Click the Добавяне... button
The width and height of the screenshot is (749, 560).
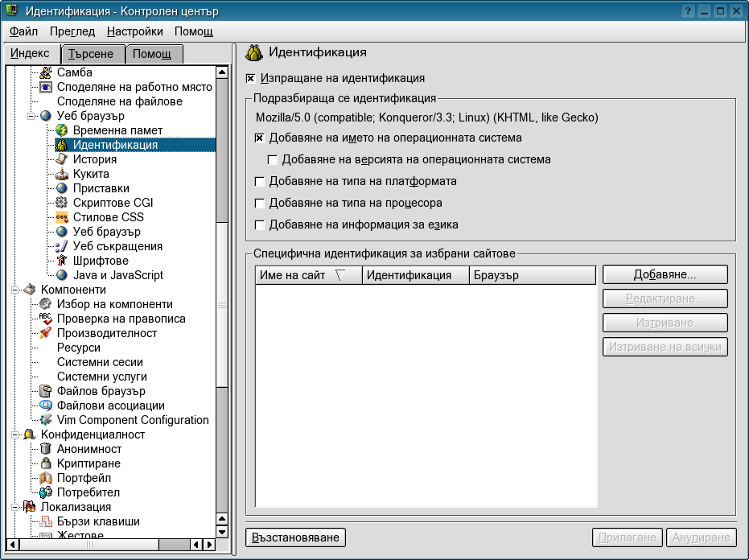coord(665,274)
